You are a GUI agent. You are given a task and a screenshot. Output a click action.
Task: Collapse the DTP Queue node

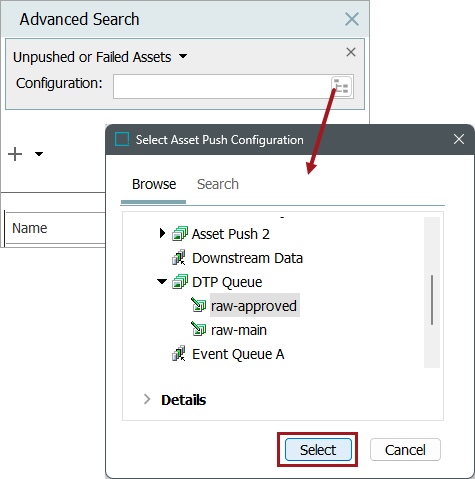click(162, 282)
